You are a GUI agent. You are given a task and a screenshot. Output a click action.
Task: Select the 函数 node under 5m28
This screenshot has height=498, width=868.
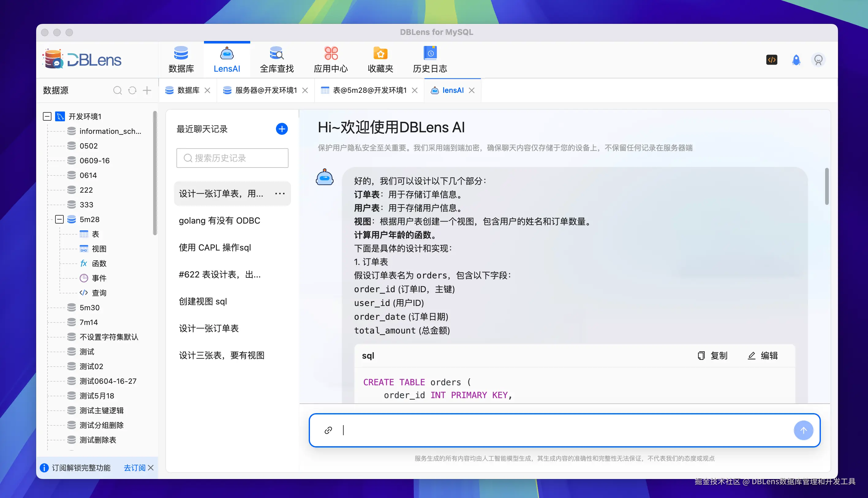[99, 263]
